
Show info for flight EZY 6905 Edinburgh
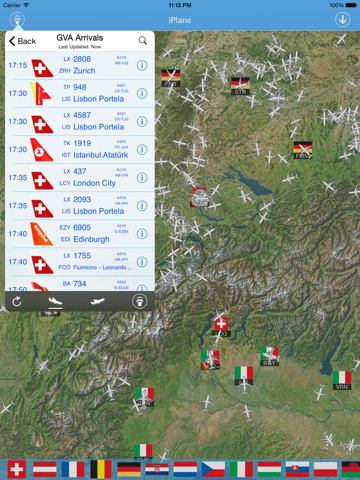[142, 234]
